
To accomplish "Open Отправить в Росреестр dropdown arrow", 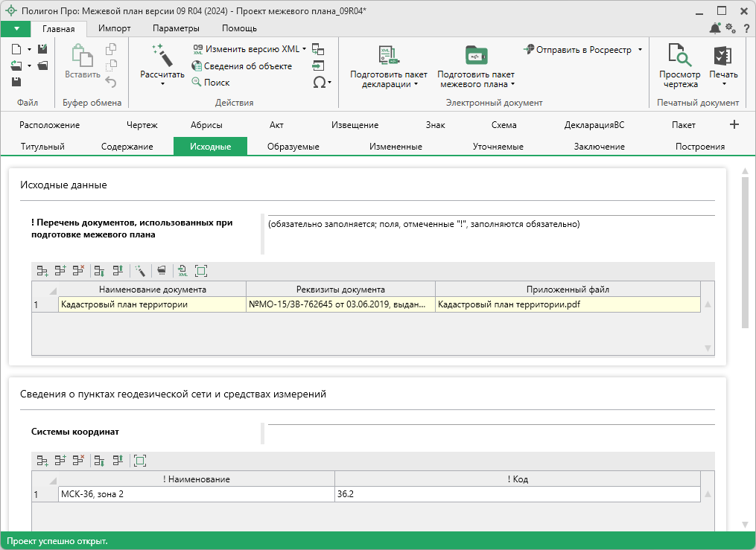I will coord(640,50).
